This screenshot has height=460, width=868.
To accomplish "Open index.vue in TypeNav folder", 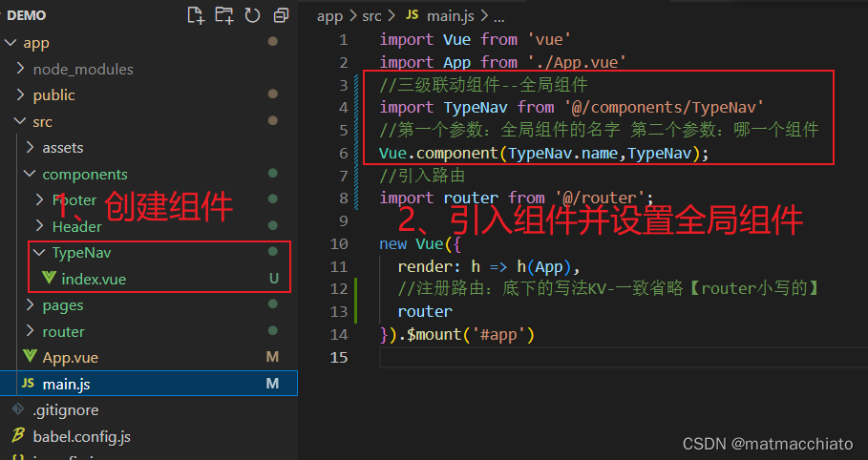I will coord(94,279).
